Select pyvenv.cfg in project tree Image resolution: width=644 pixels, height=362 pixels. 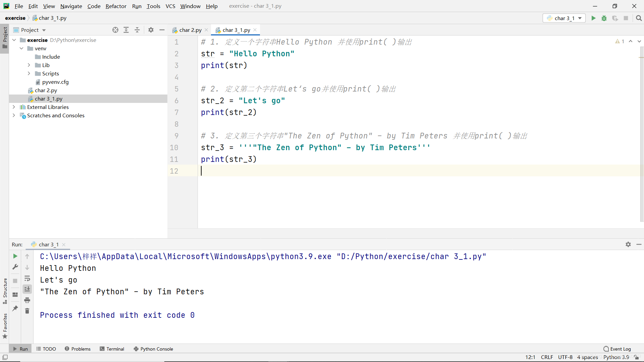(55, 82)
